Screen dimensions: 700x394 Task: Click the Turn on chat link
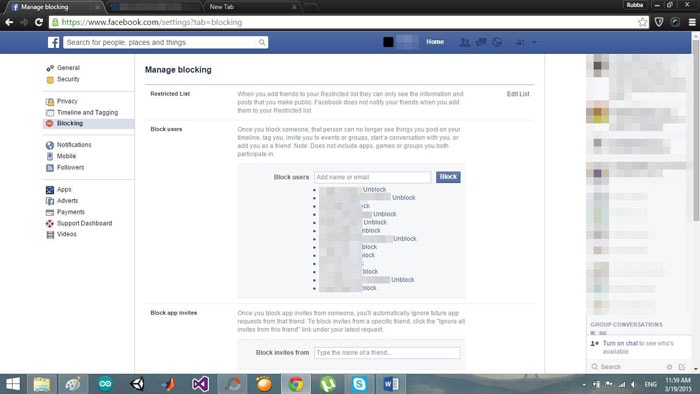tap(620, 343)
